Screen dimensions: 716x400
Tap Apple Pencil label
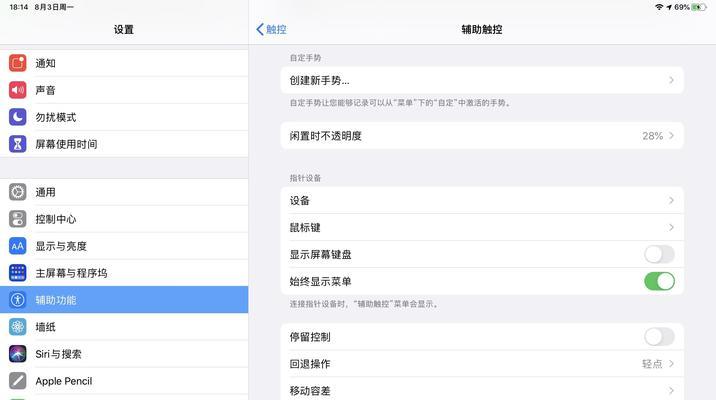click(64, 381)
